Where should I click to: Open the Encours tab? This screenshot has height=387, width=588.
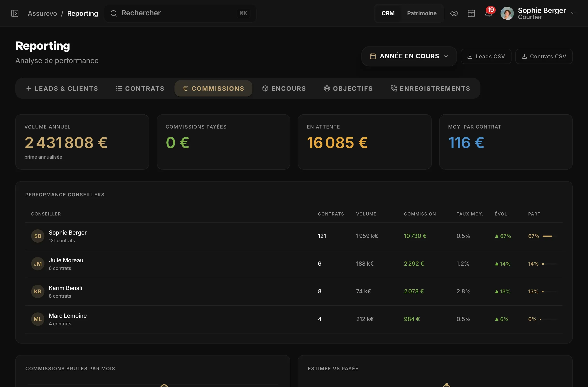284,88
